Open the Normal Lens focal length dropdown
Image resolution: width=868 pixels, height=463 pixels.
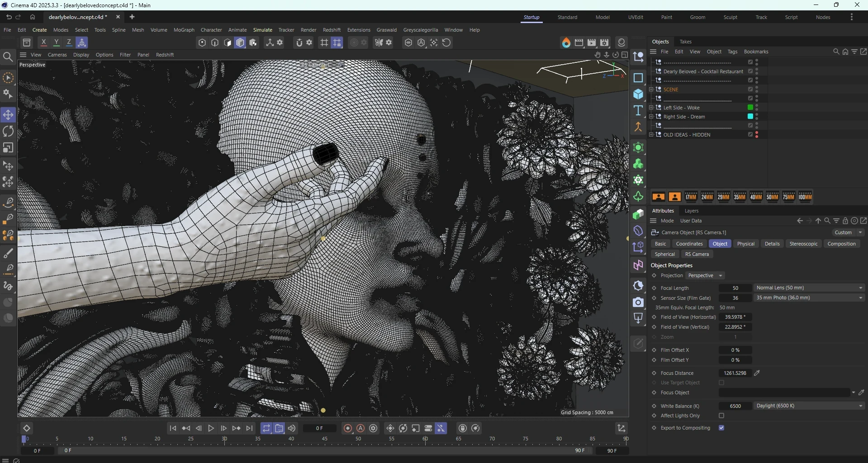click(x=809, y=288)
